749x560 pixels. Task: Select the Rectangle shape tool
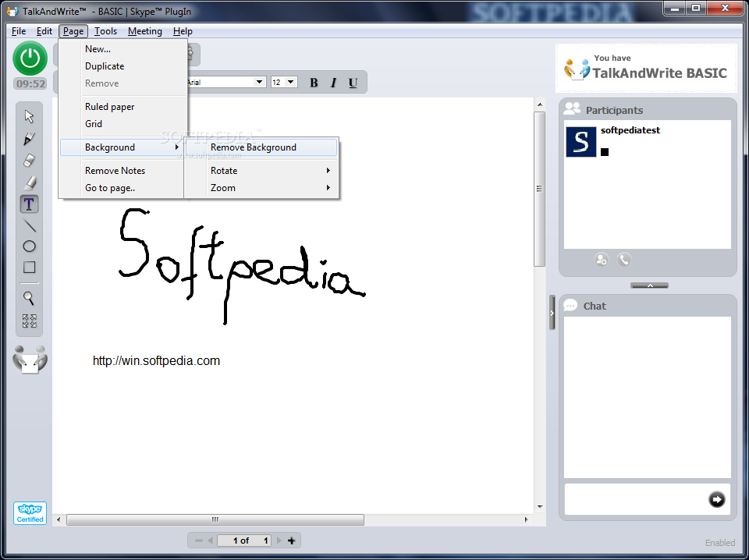tap(29, 268)
